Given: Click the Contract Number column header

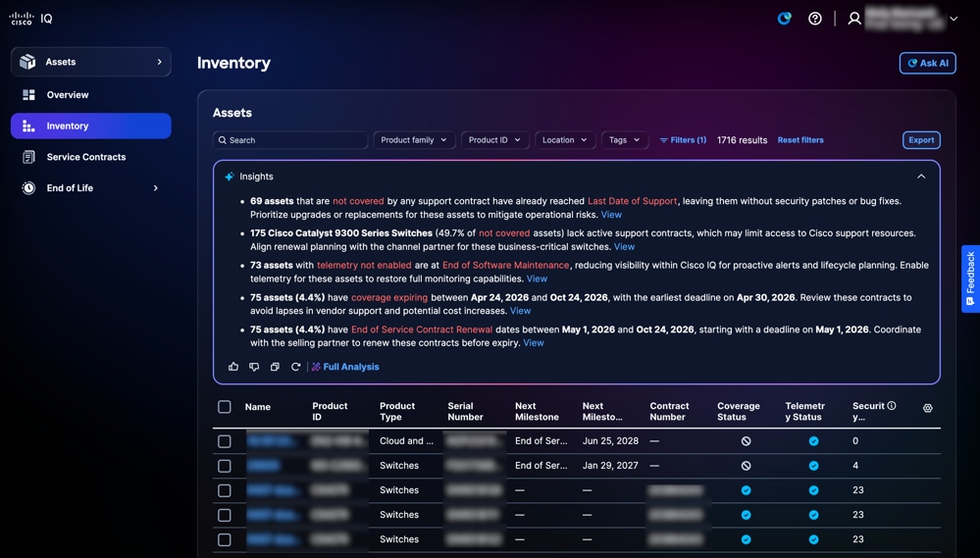Looking at the screenshot, I should point(669,411).
